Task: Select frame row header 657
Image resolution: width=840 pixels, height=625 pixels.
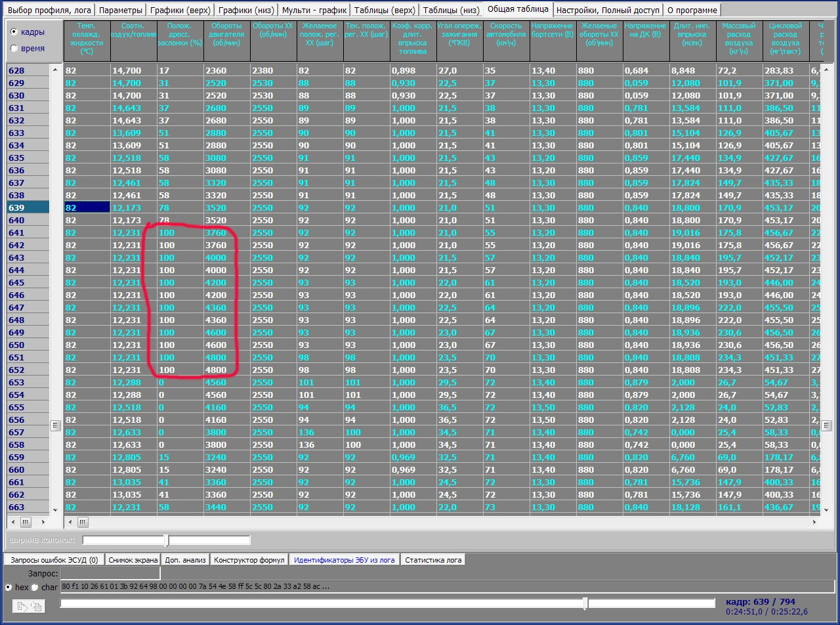Action: pyautogui.click(x=28, y=432)
